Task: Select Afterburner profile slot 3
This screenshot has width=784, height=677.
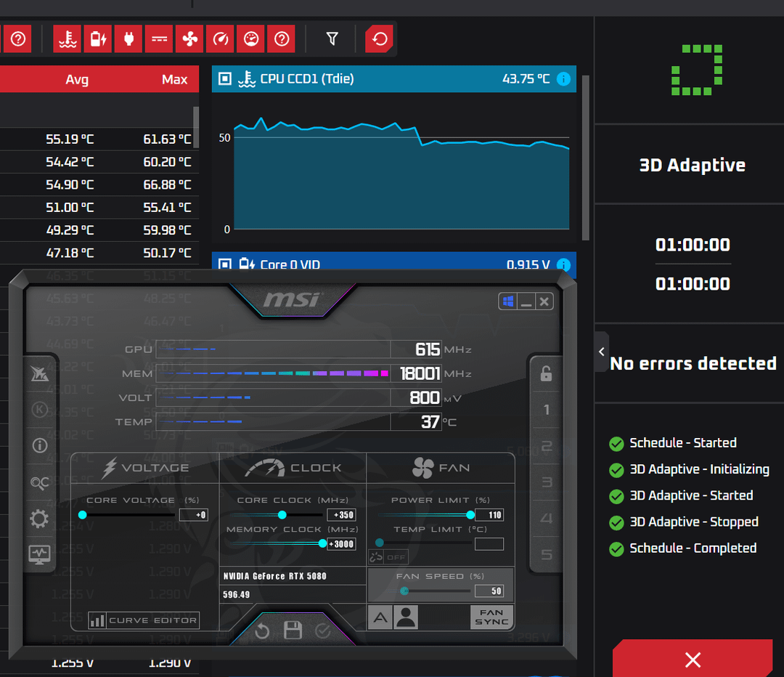Action: point(547,482)
